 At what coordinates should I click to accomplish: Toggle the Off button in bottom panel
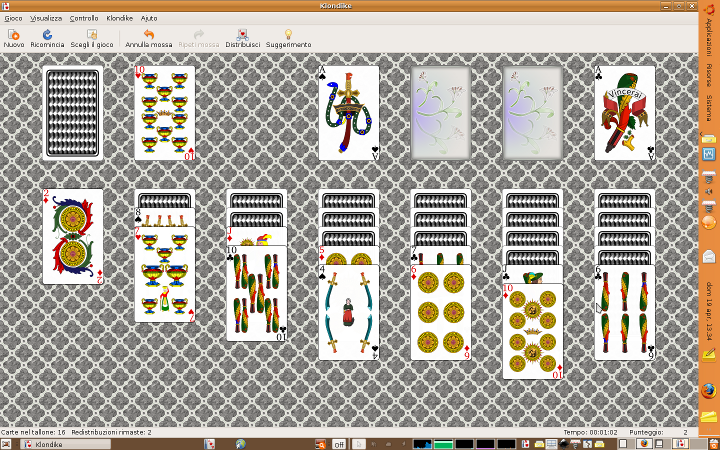coord(339,444)
